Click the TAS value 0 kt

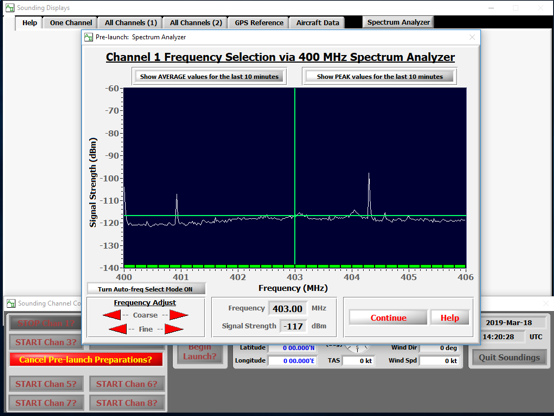click(x=358, y=361)
